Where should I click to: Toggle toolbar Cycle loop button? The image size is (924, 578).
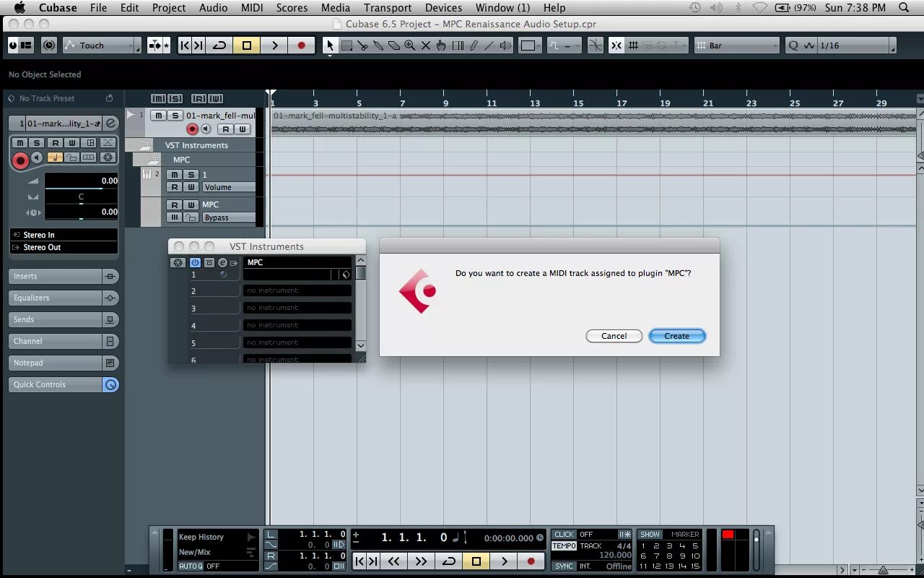point(219,46)
